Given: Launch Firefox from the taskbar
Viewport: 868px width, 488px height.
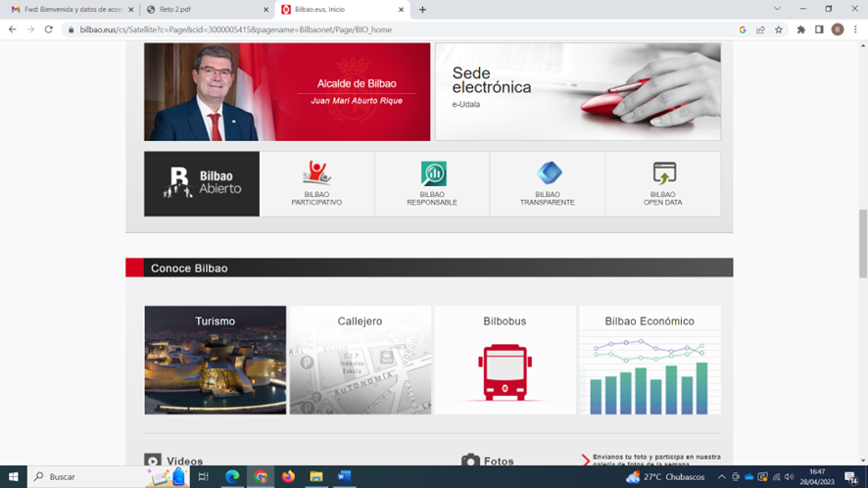Looking at the screenshot, I should pos(288,476).
